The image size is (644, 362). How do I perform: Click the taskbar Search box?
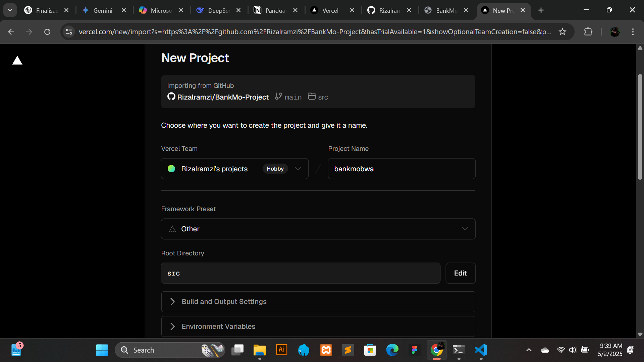pos(170,350)
